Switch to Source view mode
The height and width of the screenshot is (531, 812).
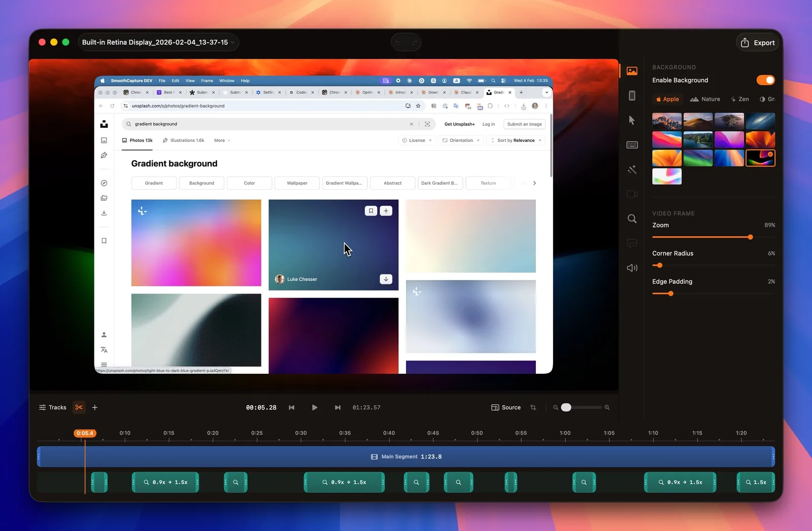tap(505, 407)
